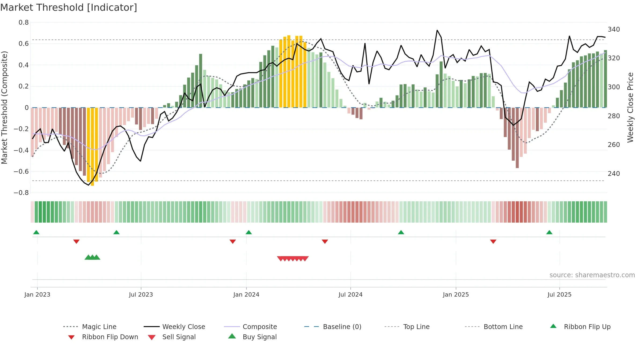Toggle the Composite legend entry
The width and height of the screenshot is (644, 362).
[250, 327]
